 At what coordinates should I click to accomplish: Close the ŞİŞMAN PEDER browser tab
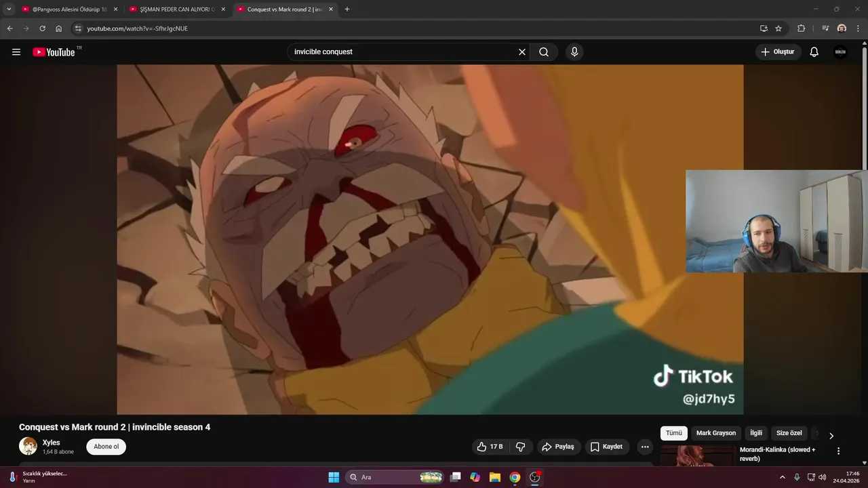(223, 9)
